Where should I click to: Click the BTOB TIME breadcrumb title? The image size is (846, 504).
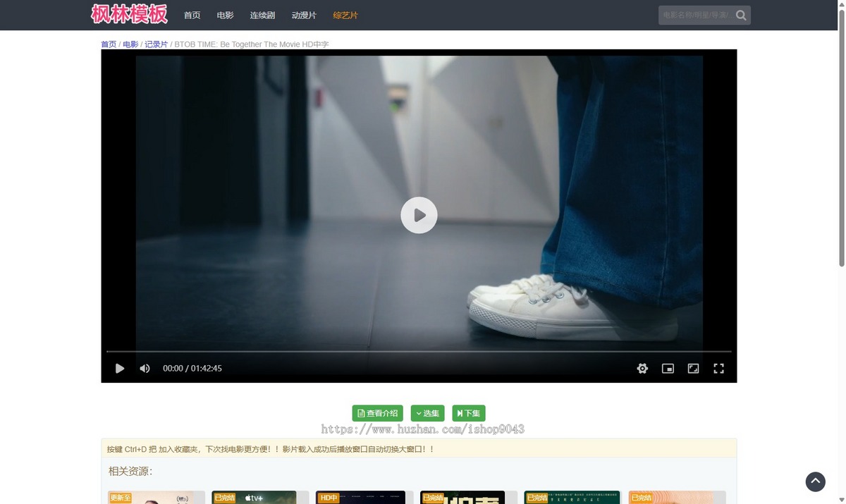[x=252, y=44]
